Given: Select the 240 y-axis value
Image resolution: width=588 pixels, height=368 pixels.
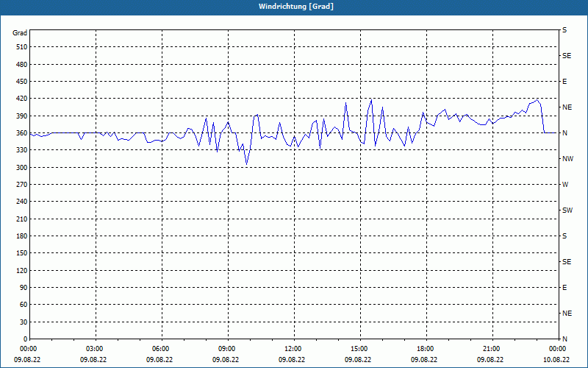Looking at the screenshot, I should [22, 202].
